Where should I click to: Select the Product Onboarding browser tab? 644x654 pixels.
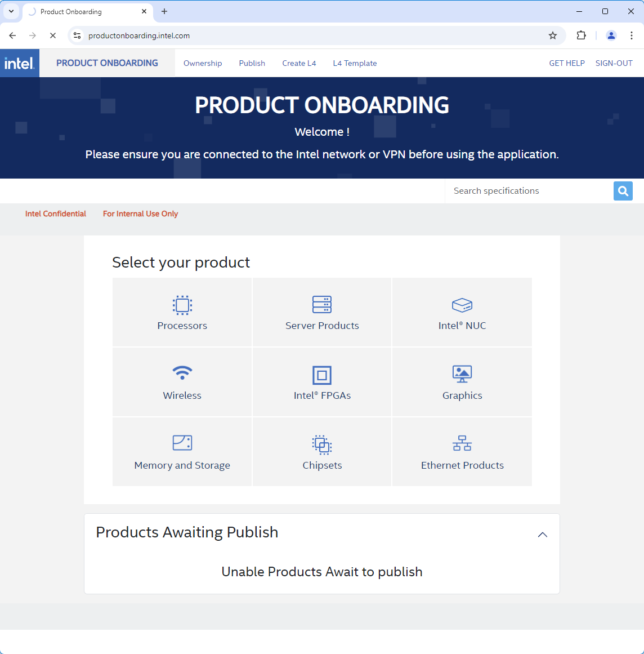[x=88, y=12]
